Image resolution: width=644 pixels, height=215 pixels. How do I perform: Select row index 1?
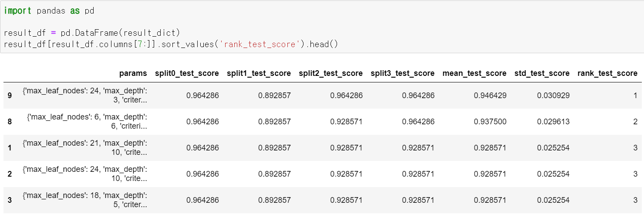(x=10, y=147)
